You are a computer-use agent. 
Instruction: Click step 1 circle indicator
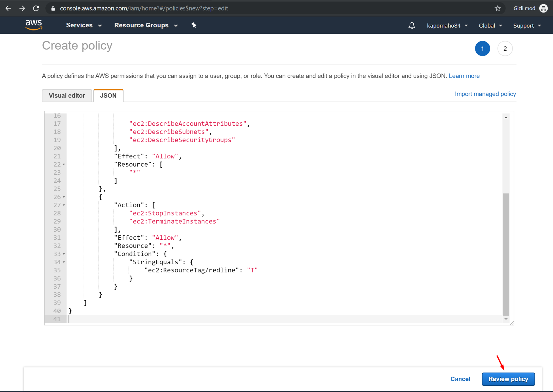(x=482, y=49)
